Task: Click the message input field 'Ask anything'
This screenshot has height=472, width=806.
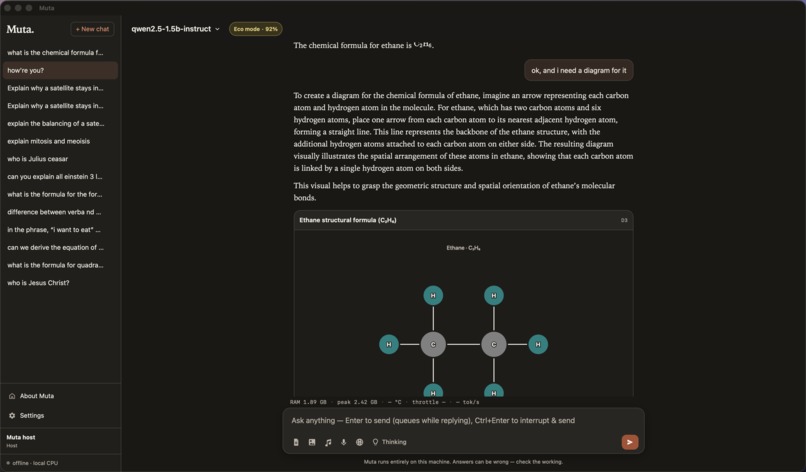Action: (x=463, y=421)
